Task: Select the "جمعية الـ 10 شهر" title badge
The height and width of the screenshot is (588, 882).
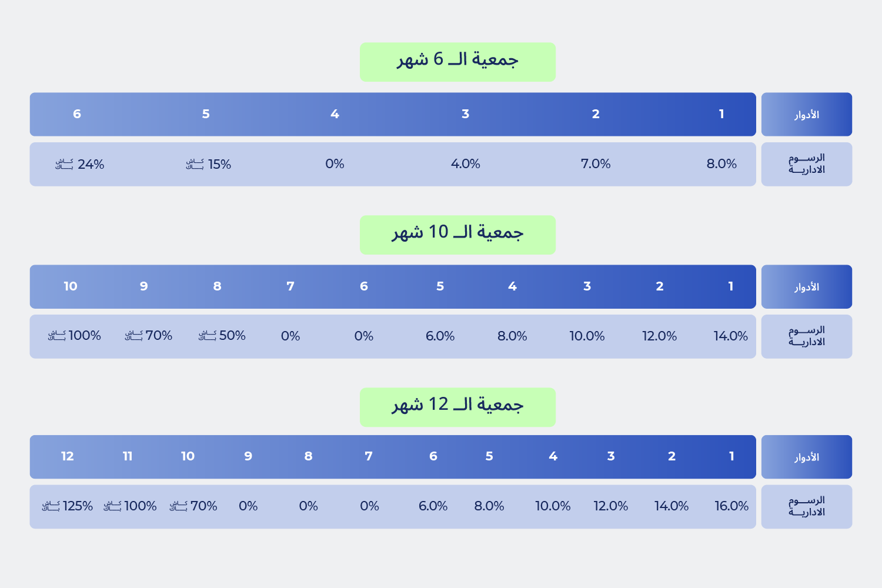Action: tap(457, 235)
